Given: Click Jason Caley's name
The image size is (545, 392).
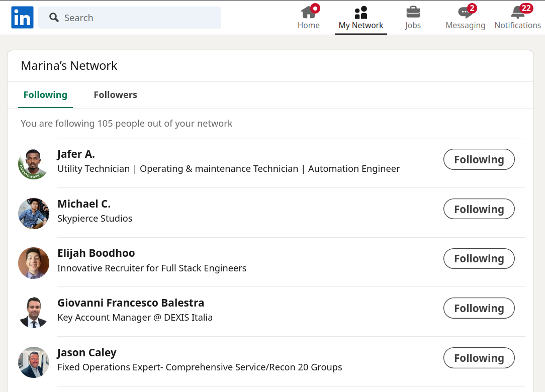Looking at the screenshot, I should 86,352.
